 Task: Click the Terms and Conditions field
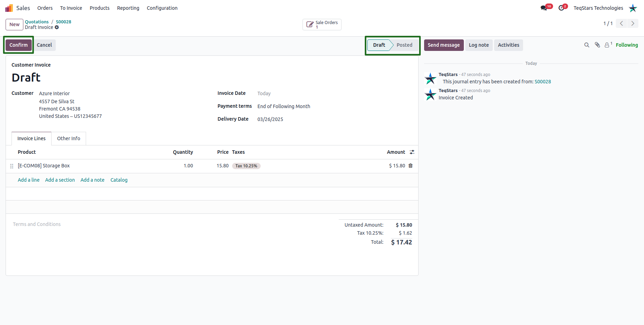pyautogui.click(x=37, y=224)
